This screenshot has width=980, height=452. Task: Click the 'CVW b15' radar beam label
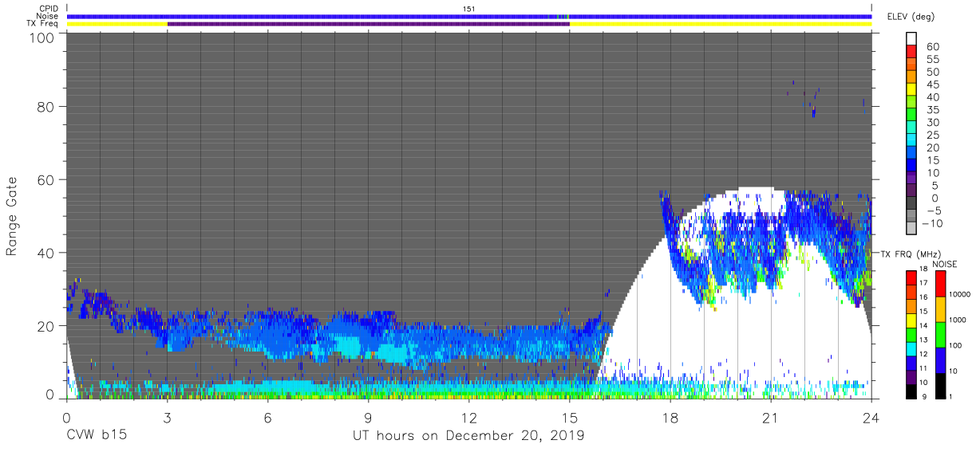(x=97, y=435)
